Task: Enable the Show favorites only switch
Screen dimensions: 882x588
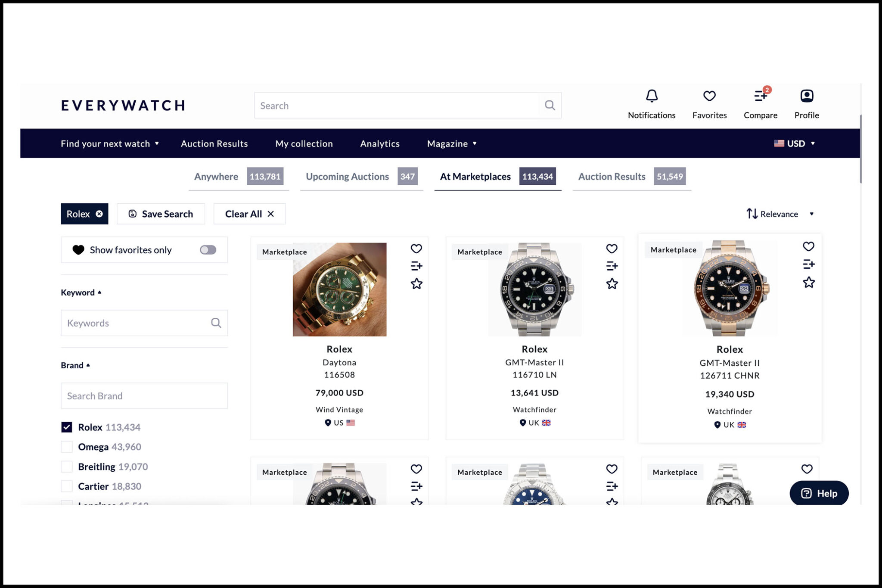Action: pyautogui.click(x=208, y=250)
